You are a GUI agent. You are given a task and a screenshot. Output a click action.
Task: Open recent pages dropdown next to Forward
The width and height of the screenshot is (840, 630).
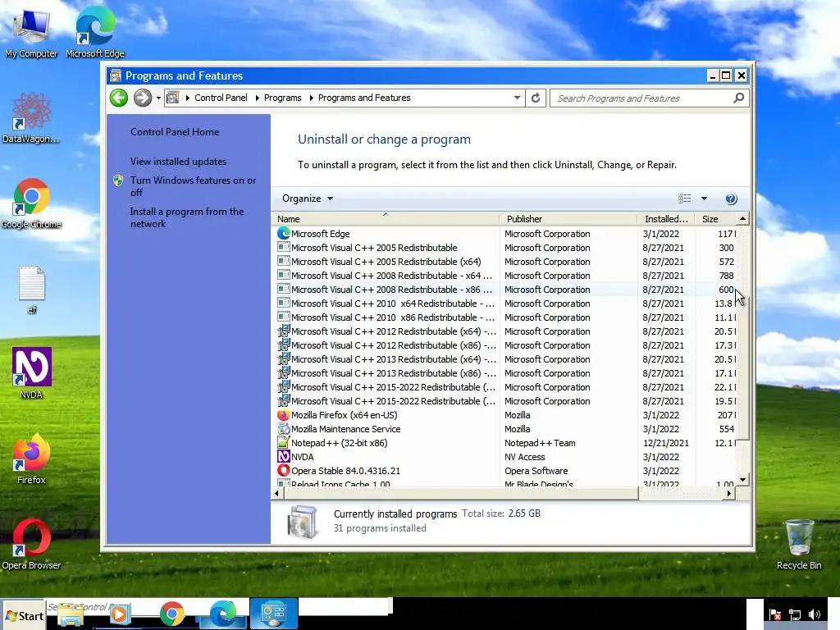click(158, 98)
